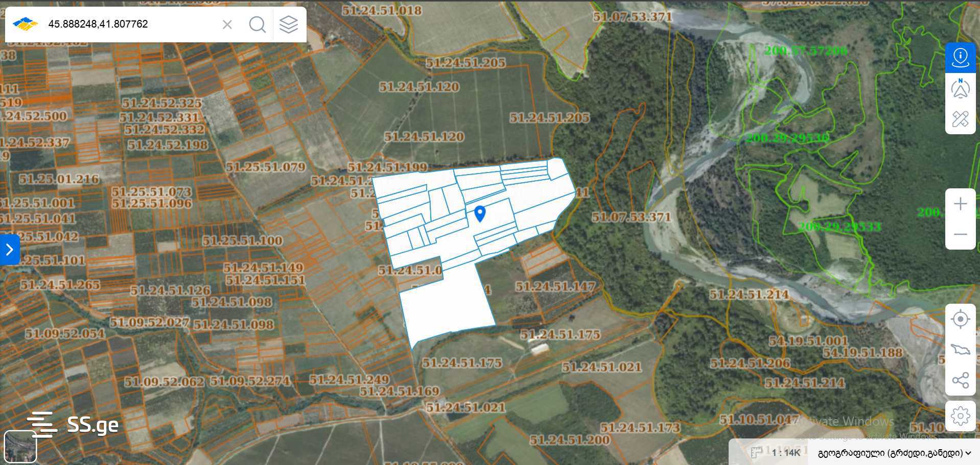Click the coordinates search field
Screen dimensions: 980x465
tap(130, 24)
